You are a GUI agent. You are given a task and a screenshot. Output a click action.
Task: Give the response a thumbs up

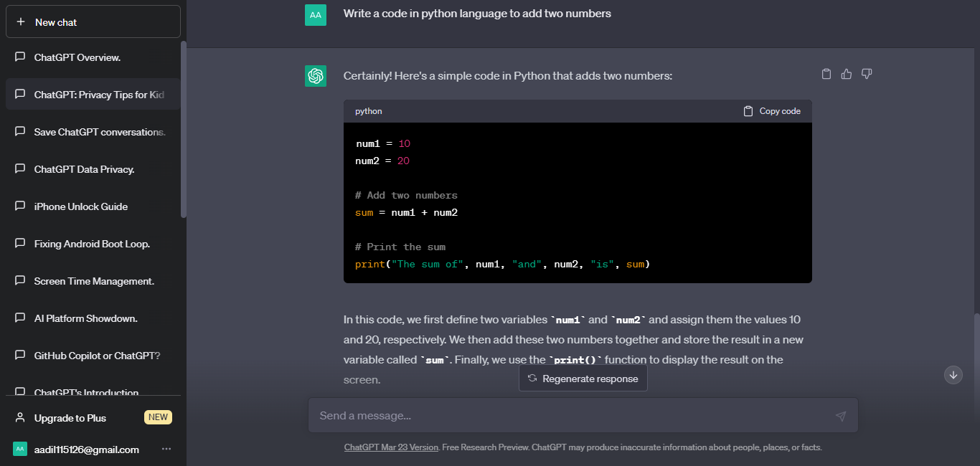(847, 74)
